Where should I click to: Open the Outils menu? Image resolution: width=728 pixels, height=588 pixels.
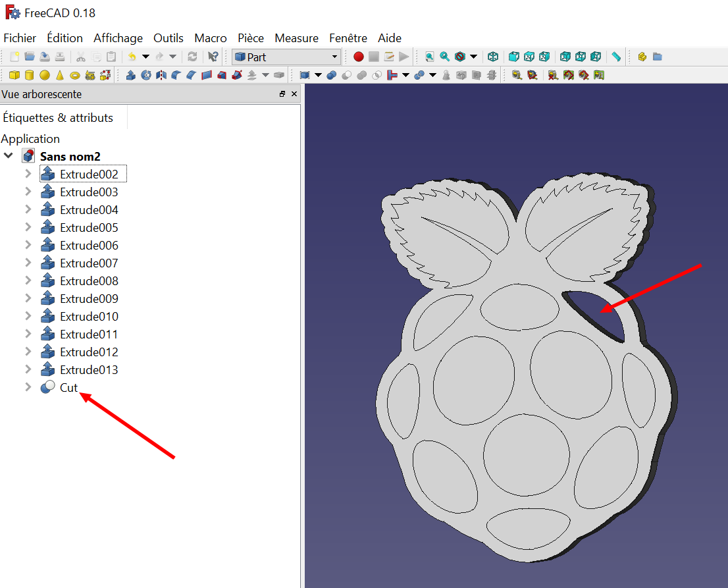[x=169, y=38]
